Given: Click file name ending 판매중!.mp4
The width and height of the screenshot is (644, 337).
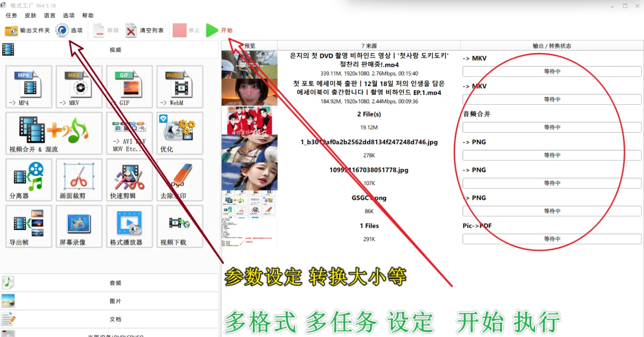Looking at the screenshot, I should pyautogui.click(x=369, y=60).
